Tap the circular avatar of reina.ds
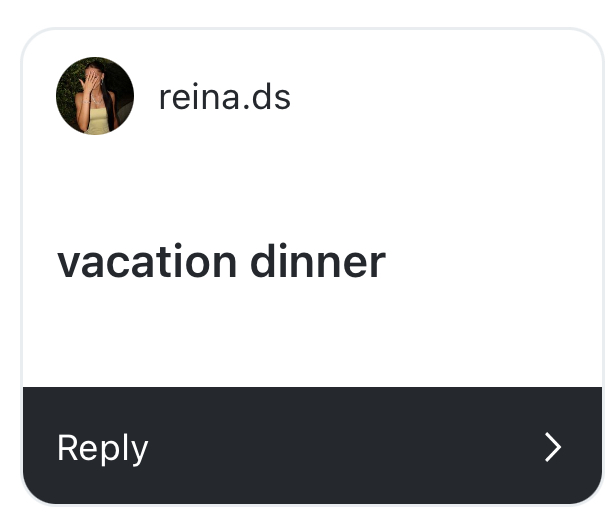The height and width of the screenshot is (520, 610). (x=95, y=96)
